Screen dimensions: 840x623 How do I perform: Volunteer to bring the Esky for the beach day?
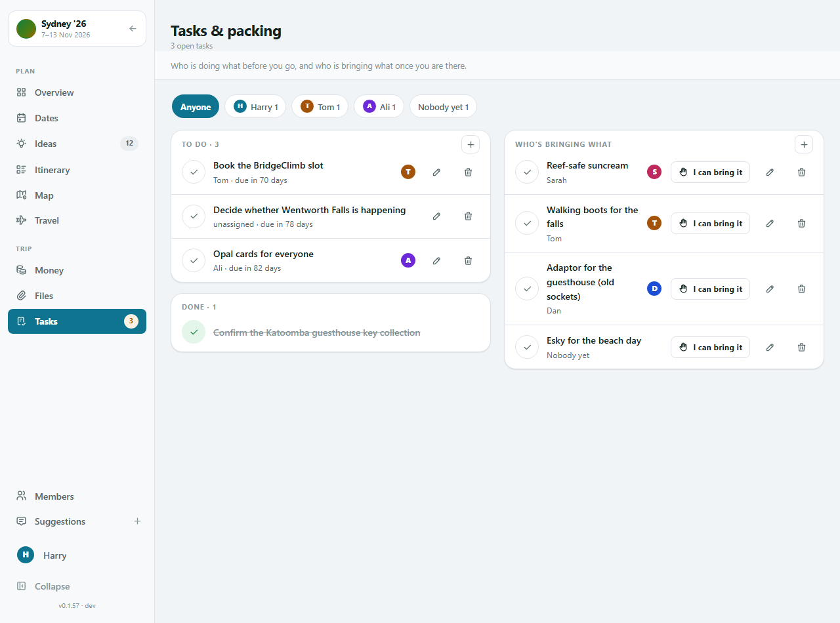710,348
